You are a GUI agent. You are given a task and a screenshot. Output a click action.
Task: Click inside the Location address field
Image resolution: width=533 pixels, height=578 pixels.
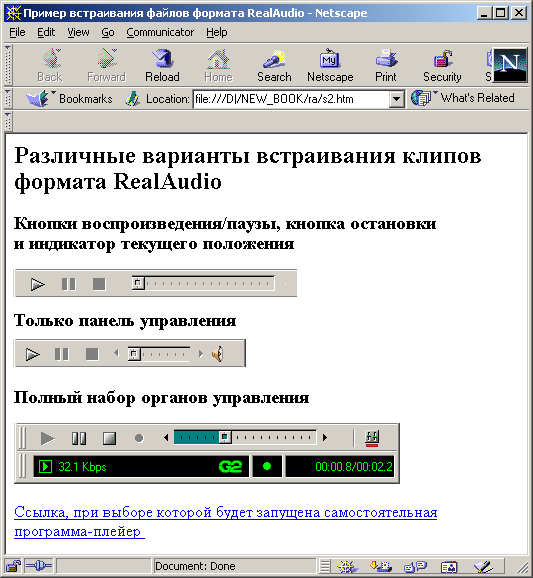[291, 99]
